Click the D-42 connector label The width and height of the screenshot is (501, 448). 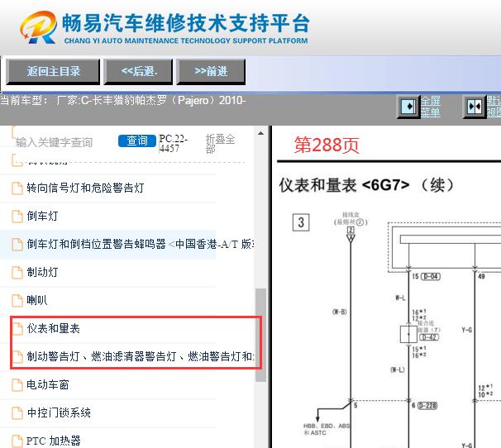point(429,337)
